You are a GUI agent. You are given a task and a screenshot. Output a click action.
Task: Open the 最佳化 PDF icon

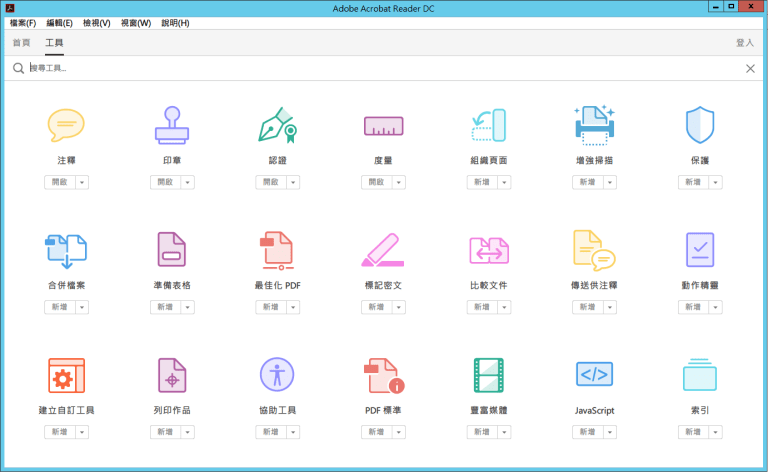(x=278, y=250)
